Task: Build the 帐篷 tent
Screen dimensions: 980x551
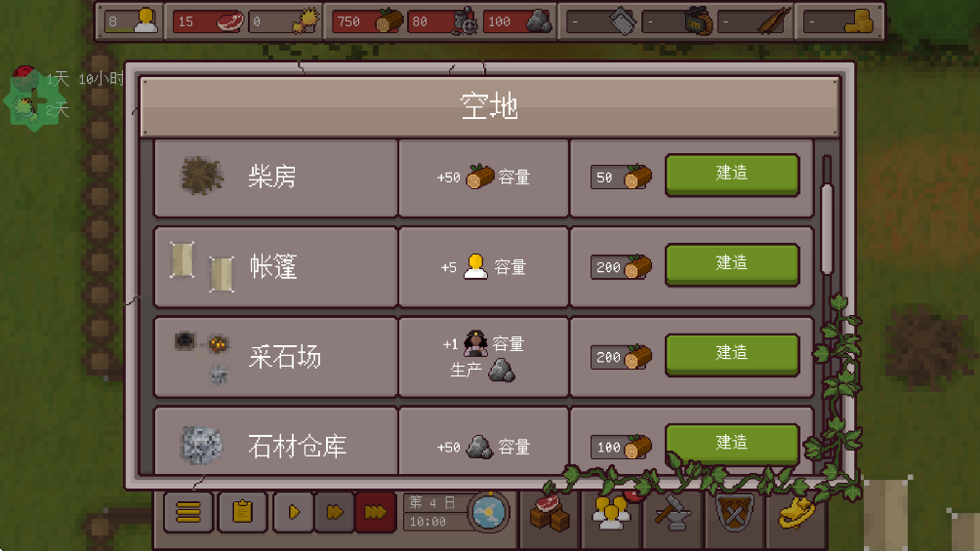Action: [732, 264]
